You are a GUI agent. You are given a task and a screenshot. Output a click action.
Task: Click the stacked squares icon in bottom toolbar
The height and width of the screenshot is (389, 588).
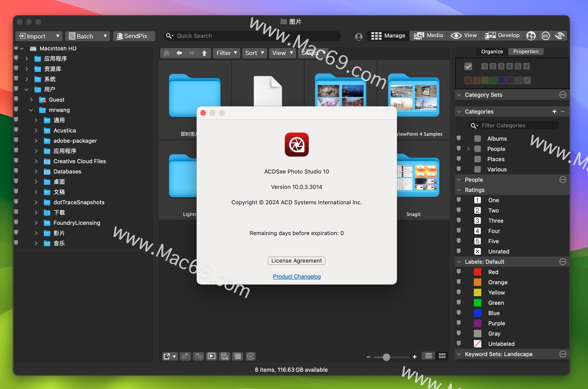tap(238, 356)
